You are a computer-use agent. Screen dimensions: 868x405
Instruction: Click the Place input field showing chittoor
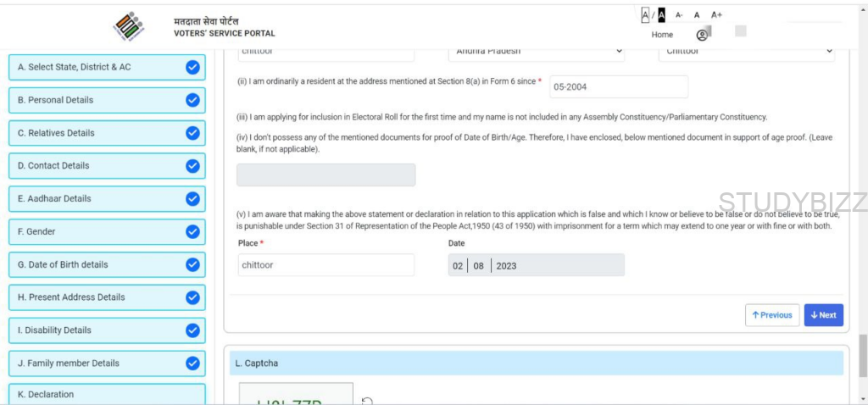pos(326,265)
